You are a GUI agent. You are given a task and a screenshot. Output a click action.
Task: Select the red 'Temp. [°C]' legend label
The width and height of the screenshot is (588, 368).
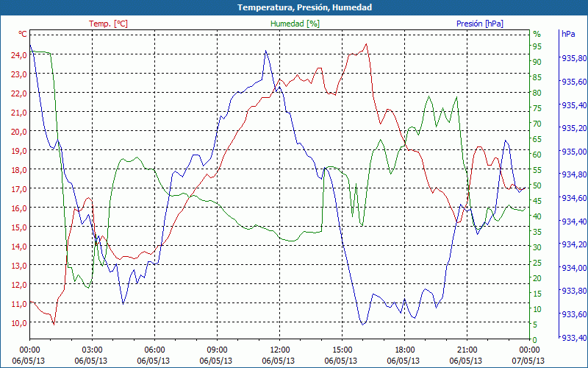click(x=108, y=24)
